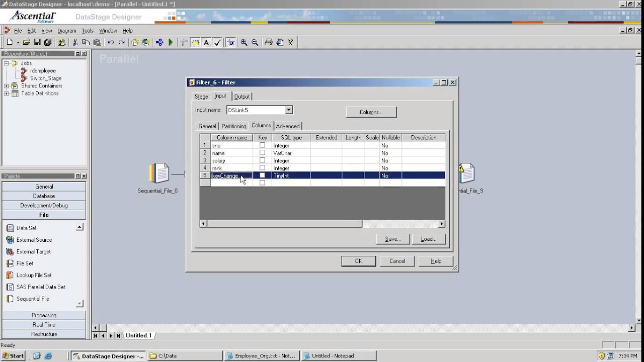Click the Zoom In magnifier icon
Viewport: 644px width, 362px height.
pos(244,43)
